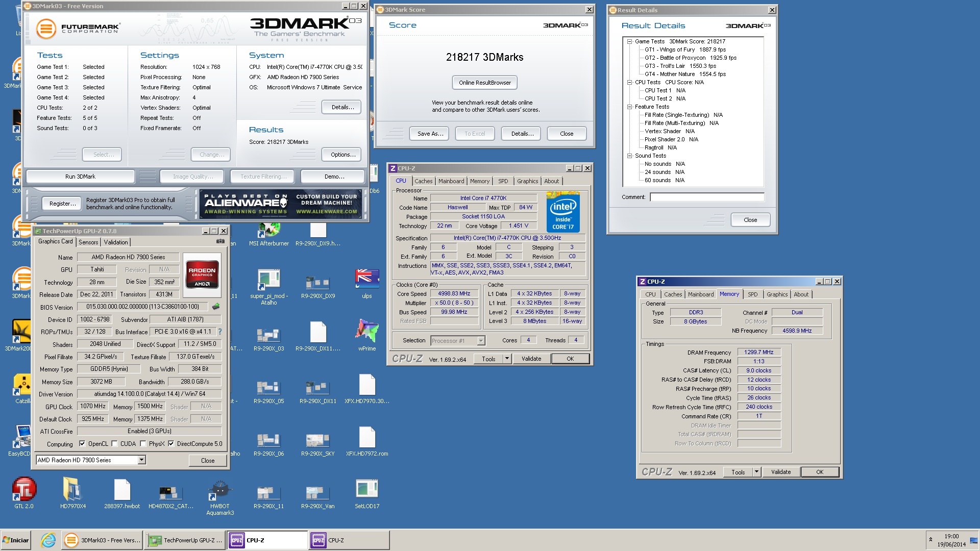Image resolution: width=980 pixels, height=551 pixels.
Task: Open the super_pi_mod desktop icon
Action: [x=268, y=286]
